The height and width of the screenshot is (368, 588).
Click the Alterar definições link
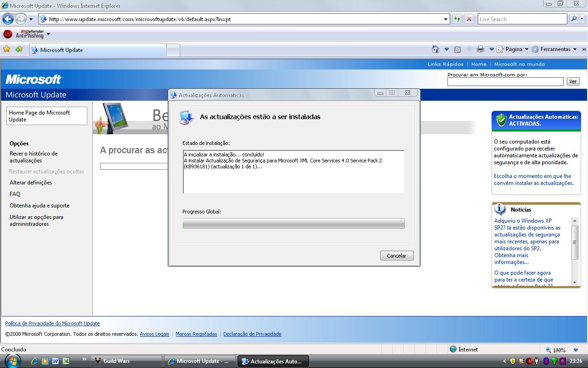pos(31,183)
